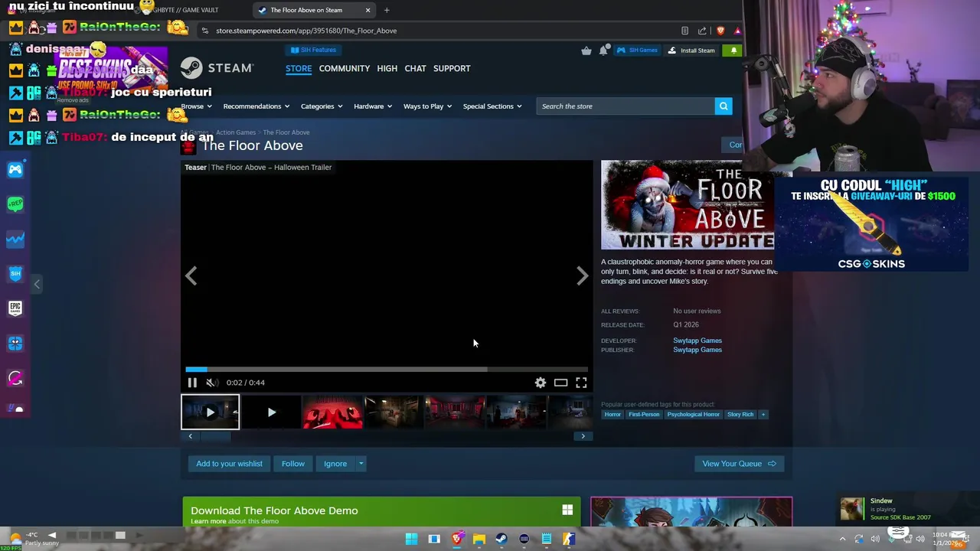The image size is (980, 551).
Task: Go to next media with right arrow
Action: [x=583, y=275]
